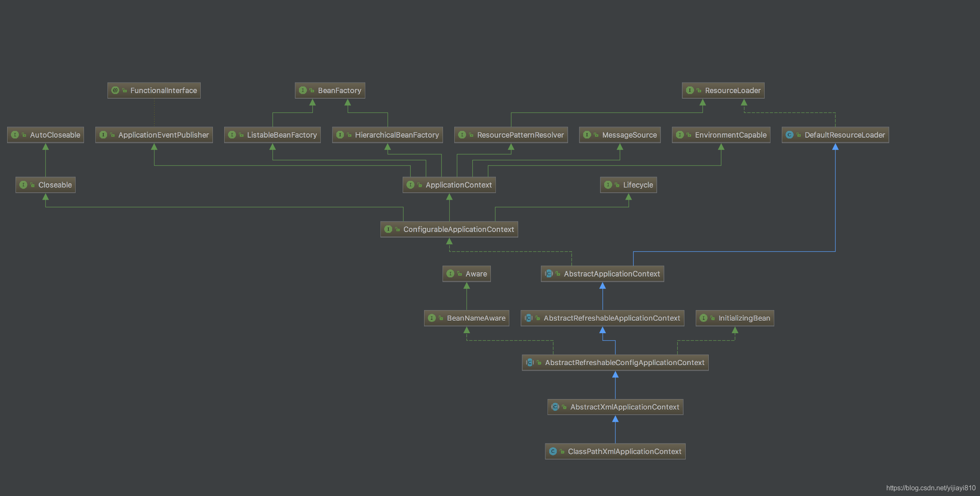Screen dimensions: 980x496
Task: Select the ConfigurableApplicationContext node
Action: [458, 229]
